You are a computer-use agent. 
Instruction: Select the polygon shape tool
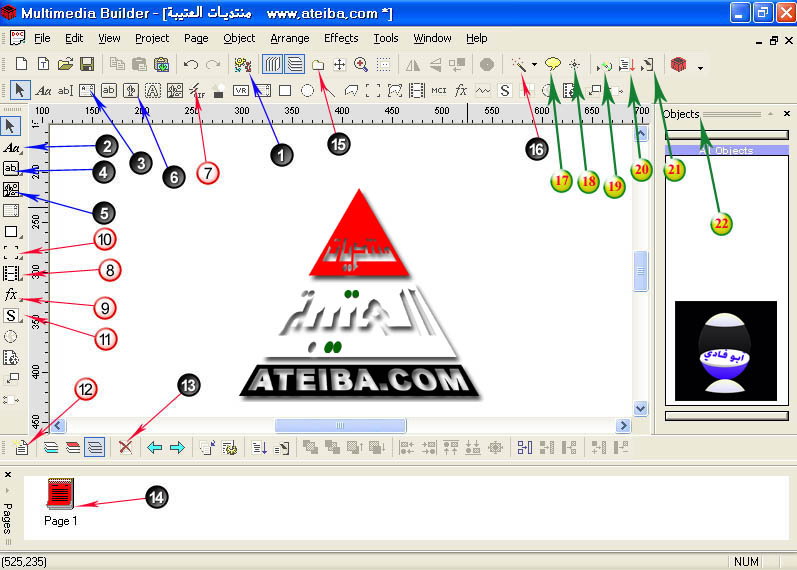[351, 91]
